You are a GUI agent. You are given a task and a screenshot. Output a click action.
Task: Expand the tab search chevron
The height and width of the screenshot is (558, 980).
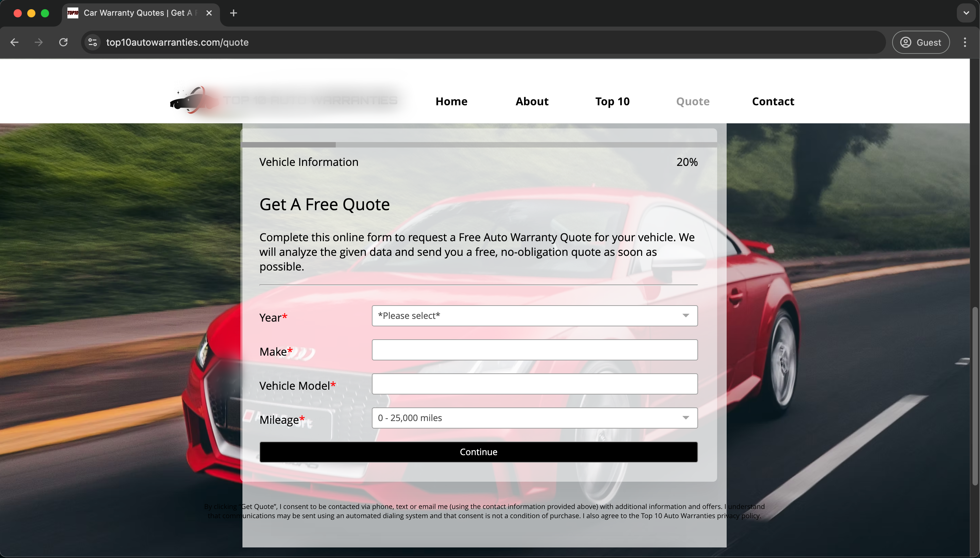pos(966,13)
